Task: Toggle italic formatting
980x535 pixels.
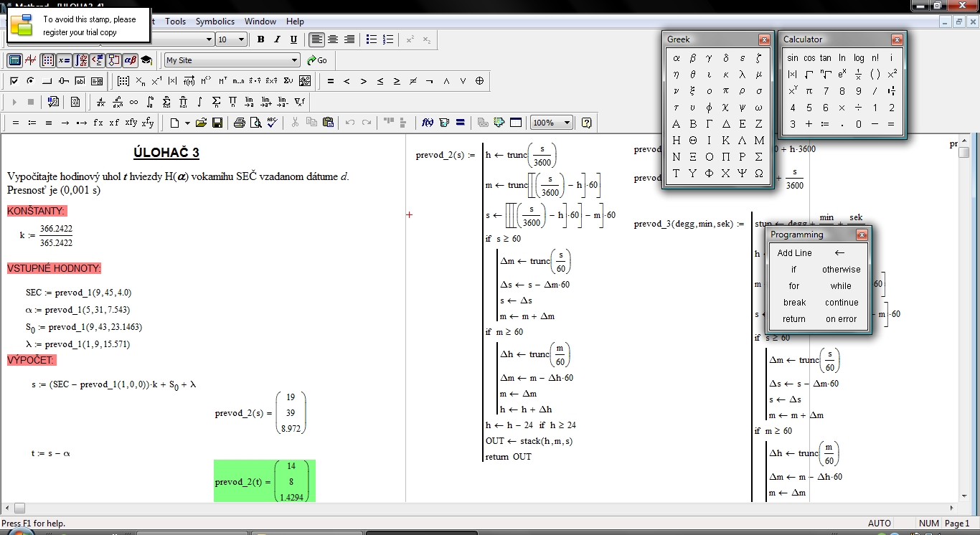Action: (278, 39)
